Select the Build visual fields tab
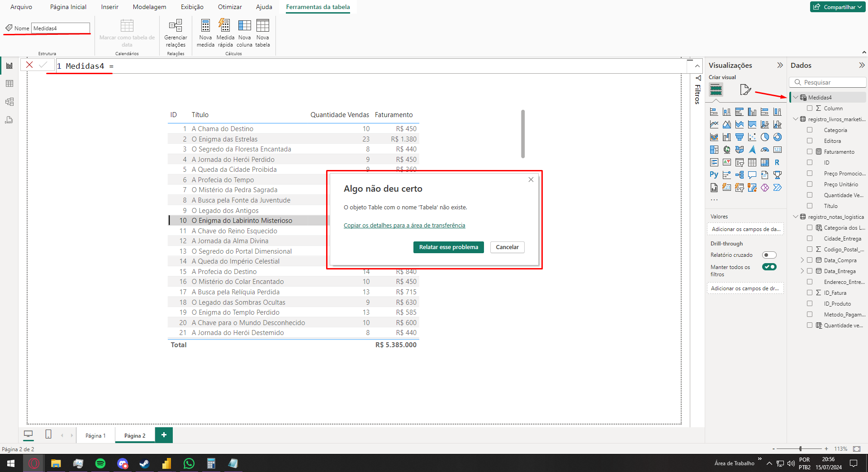 coord(716,90)
